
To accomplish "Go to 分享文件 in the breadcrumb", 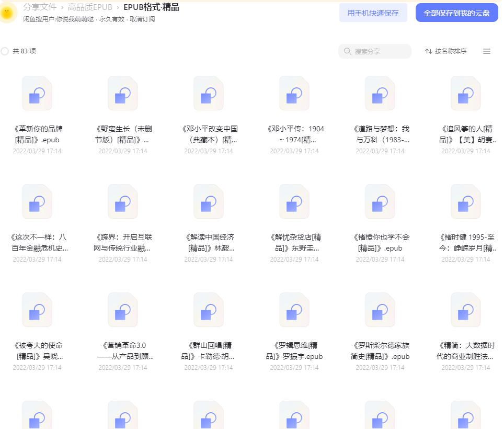I will point(40,7).
